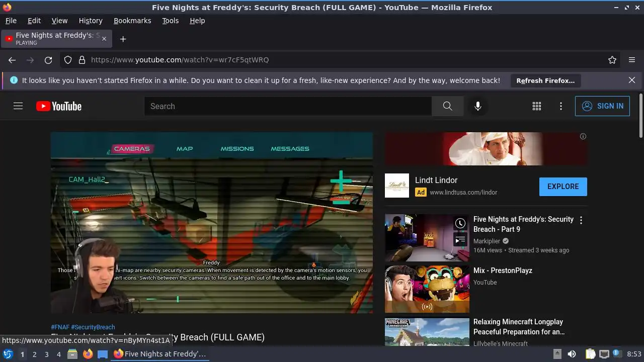View site info via the padlock icon
The width and height of the screenshot is (644, 362).
click(82, 60)
